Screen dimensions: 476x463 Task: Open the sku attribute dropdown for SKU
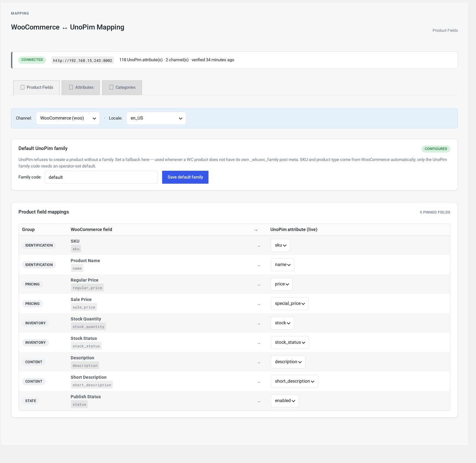[280, 245]
